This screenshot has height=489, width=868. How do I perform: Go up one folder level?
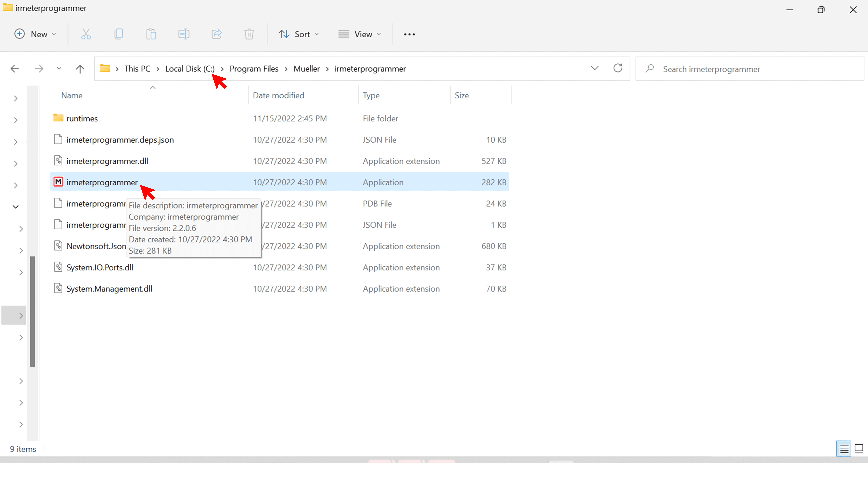(80, 69)
